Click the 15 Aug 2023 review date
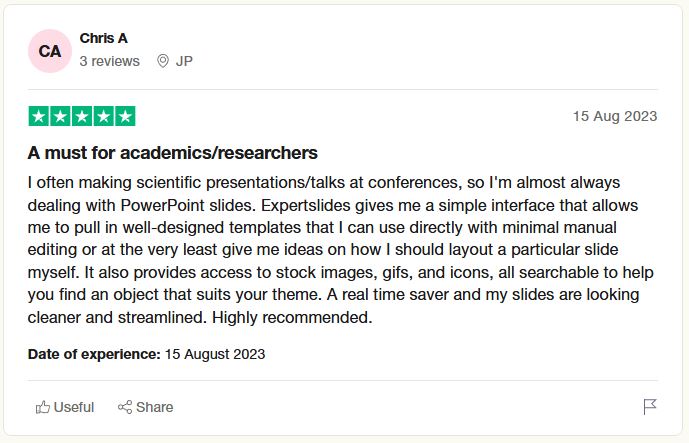This screenshot has height=443, width=689. tap(615, 116)
